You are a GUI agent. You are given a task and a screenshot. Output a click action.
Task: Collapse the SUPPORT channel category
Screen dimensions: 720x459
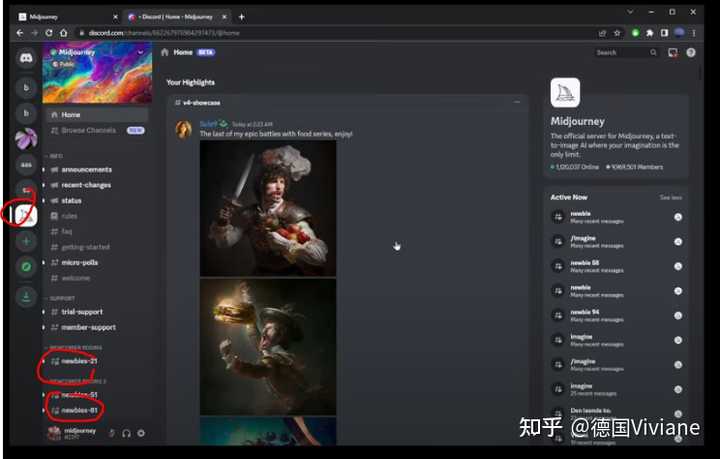pyautogui.click(x=60, y=298)
